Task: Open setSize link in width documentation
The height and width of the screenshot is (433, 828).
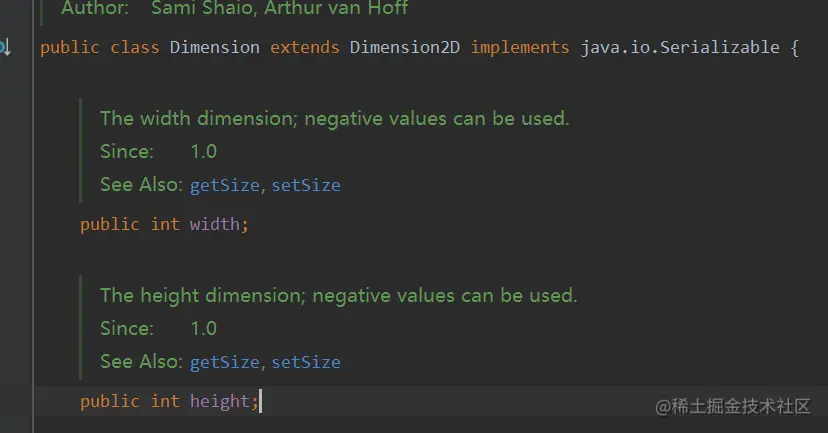Action: click(x=306, y=185)
